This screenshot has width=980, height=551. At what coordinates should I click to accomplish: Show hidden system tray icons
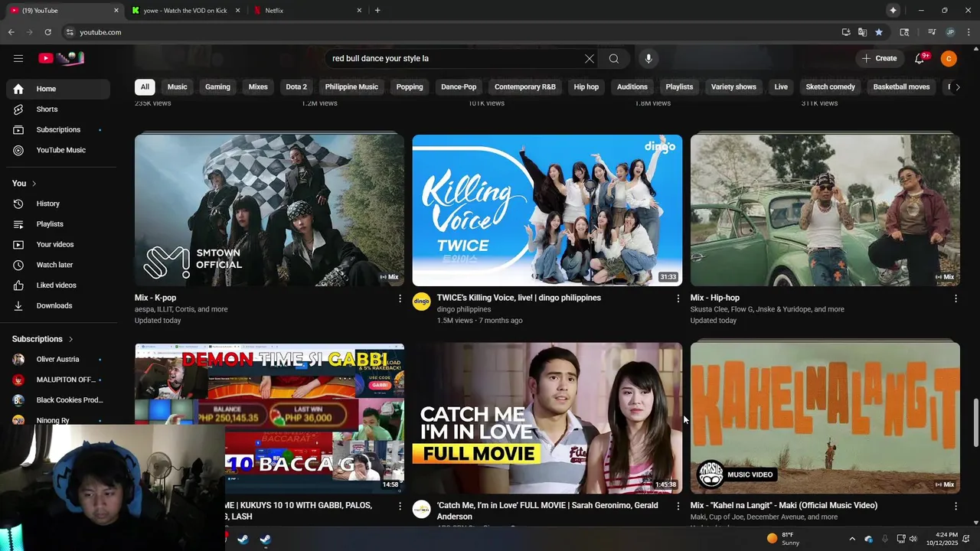click(852, 539)
